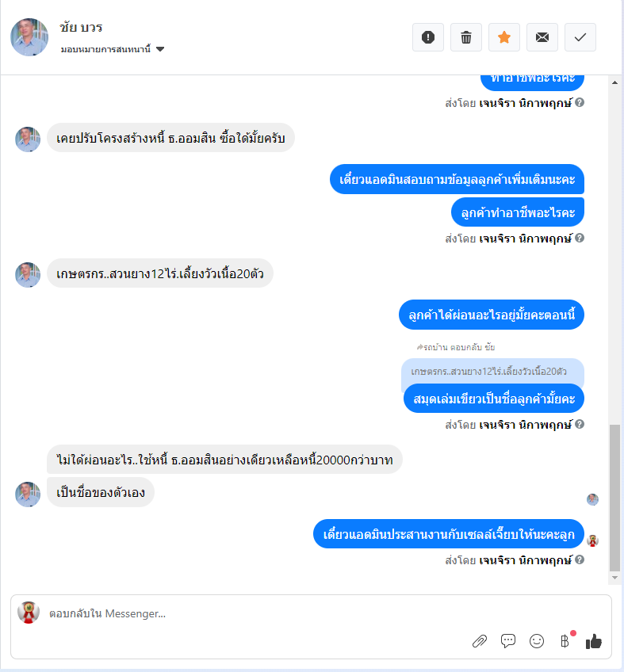Mark conversation done with checkmark icon

(580, 37)
